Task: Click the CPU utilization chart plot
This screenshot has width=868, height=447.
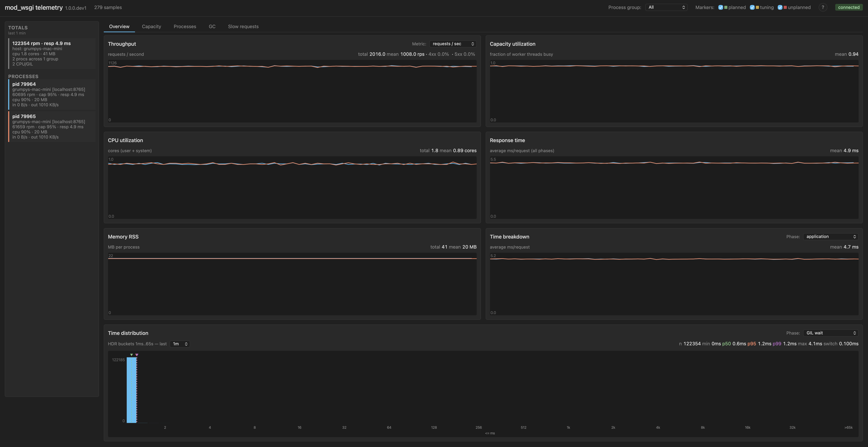Action: coord(292,188)
